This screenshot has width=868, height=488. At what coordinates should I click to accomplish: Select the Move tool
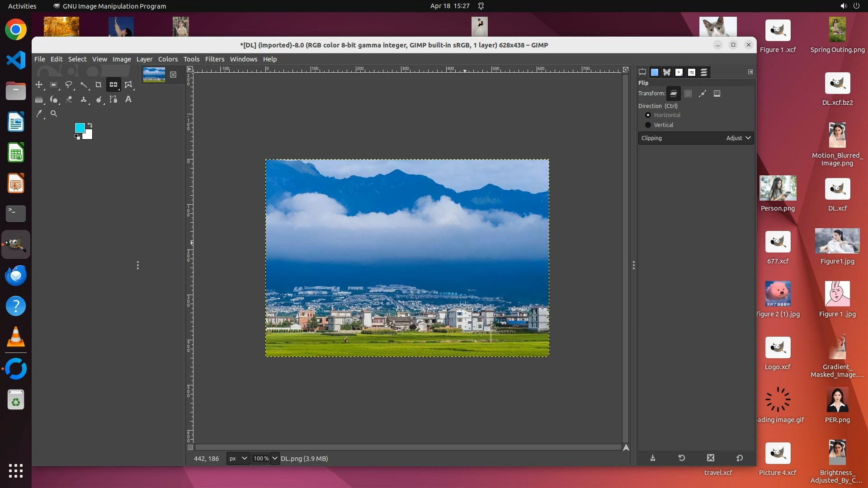[39, 84]
